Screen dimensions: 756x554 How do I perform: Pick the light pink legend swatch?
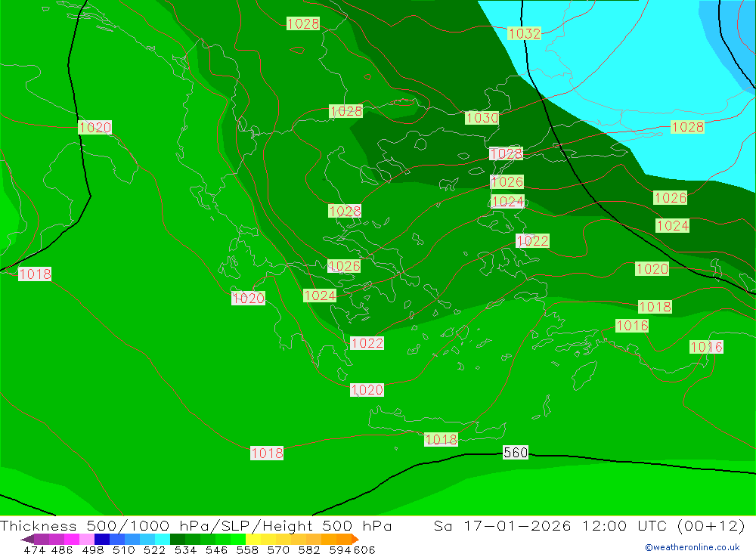pos(87,539)
